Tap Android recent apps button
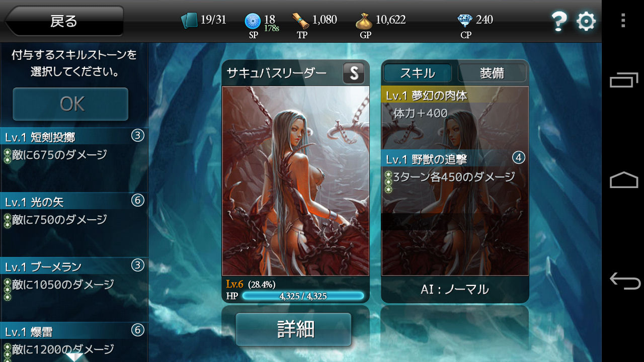The height and width of the screenshot is (362, 644). [x=623, y=81]
